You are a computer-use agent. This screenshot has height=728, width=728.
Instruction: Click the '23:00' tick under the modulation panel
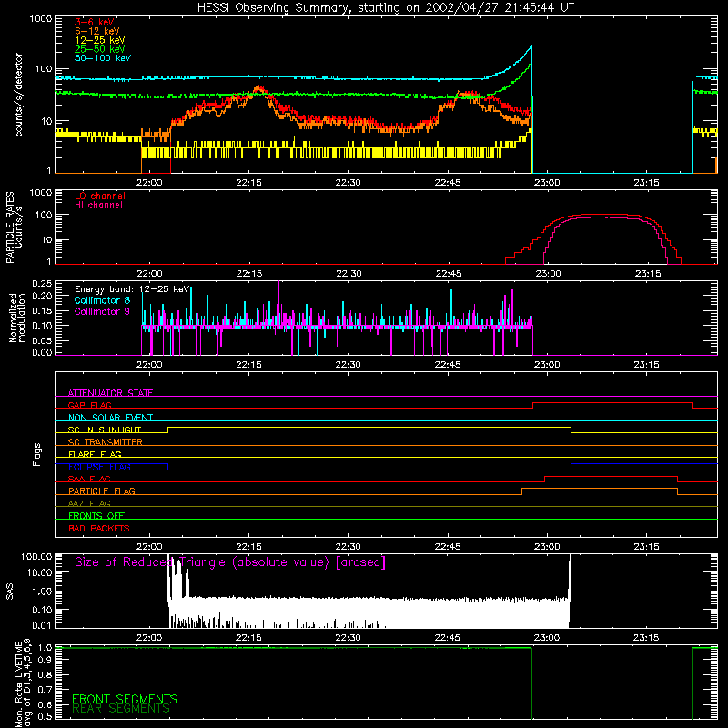coord(547,365)
